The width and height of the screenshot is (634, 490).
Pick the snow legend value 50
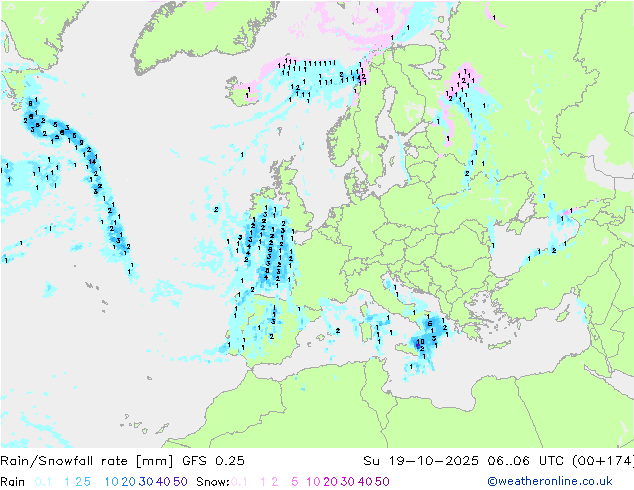(x=382, y=482)
